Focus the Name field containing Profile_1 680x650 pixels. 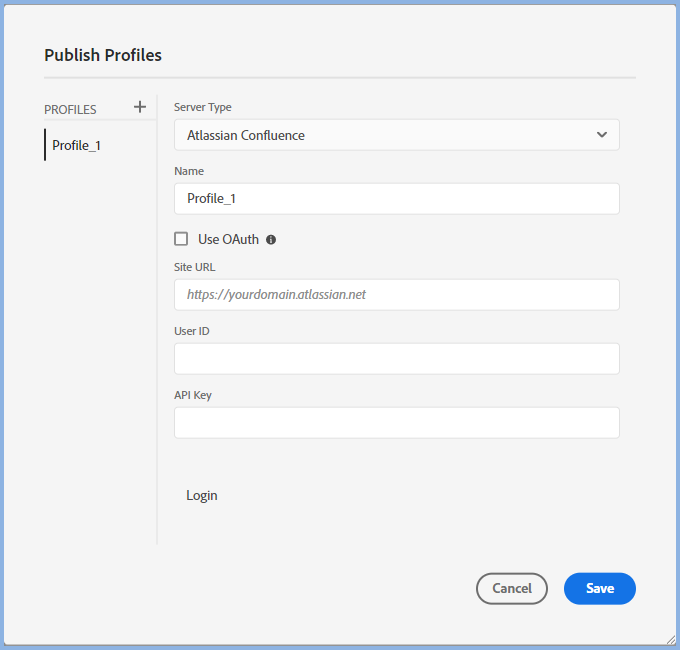pyautogui.click(x=396, y=198)
